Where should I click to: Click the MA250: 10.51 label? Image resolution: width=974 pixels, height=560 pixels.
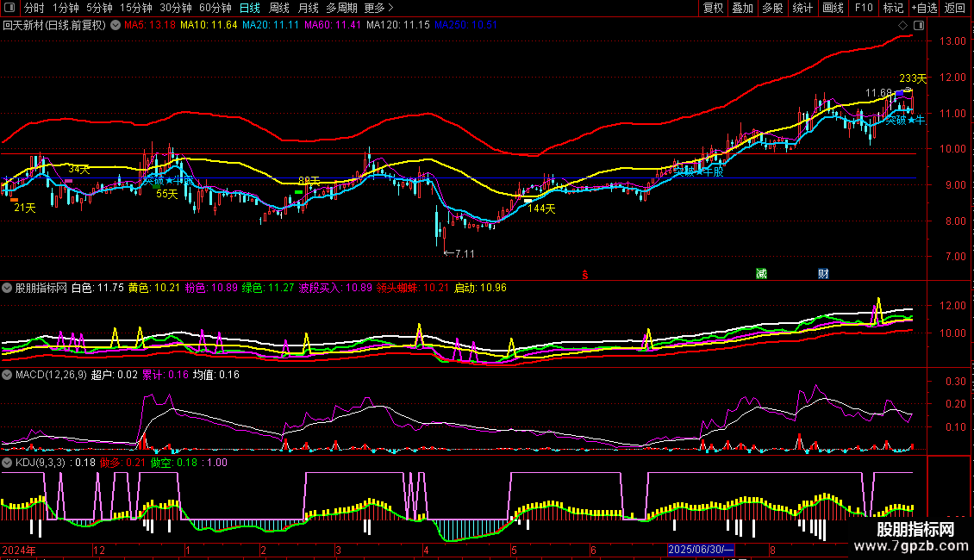click(465, 26)
